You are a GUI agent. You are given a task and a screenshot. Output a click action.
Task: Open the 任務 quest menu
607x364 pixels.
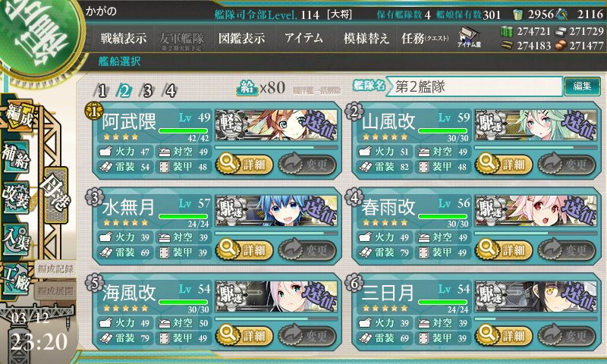pos(425,38)
